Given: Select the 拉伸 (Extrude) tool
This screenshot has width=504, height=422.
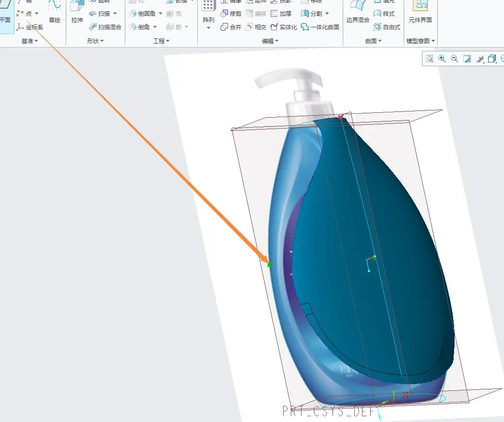Looking at the screenshot, I should [x=77, y=12].
